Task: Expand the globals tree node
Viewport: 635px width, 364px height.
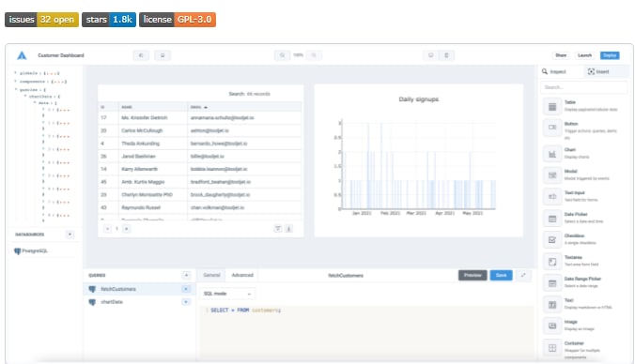Action: (x=16, y=73)
